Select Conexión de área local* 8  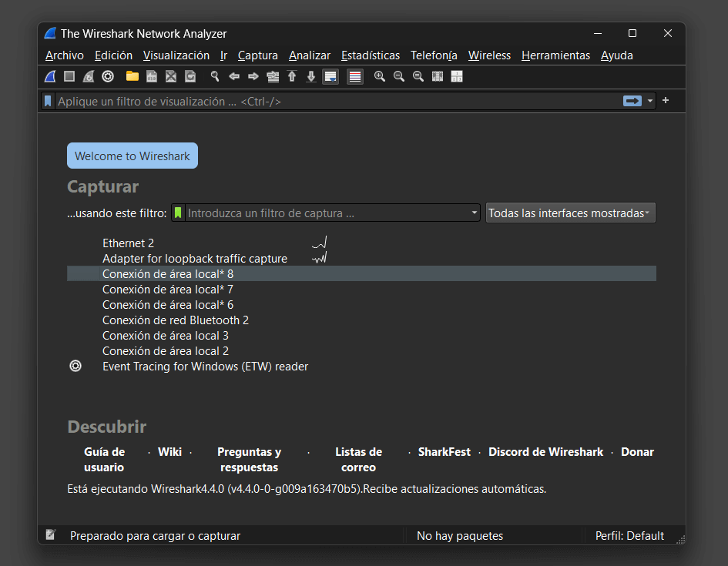(x=361, y=273)
